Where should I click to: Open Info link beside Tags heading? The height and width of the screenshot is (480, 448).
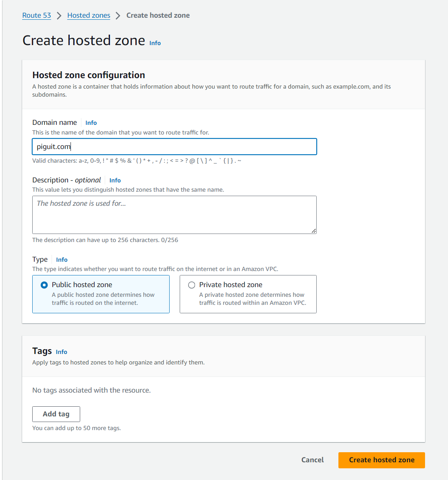61,352
